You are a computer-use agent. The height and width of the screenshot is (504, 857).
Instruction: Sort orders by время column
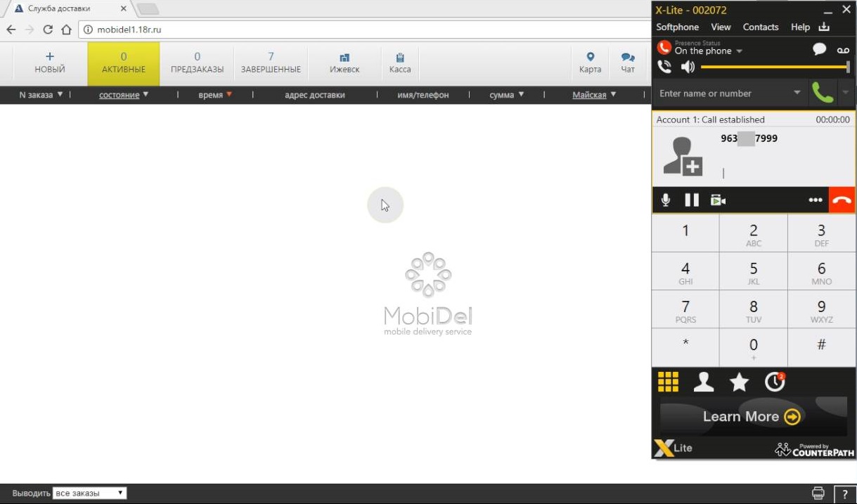point(215,95)
